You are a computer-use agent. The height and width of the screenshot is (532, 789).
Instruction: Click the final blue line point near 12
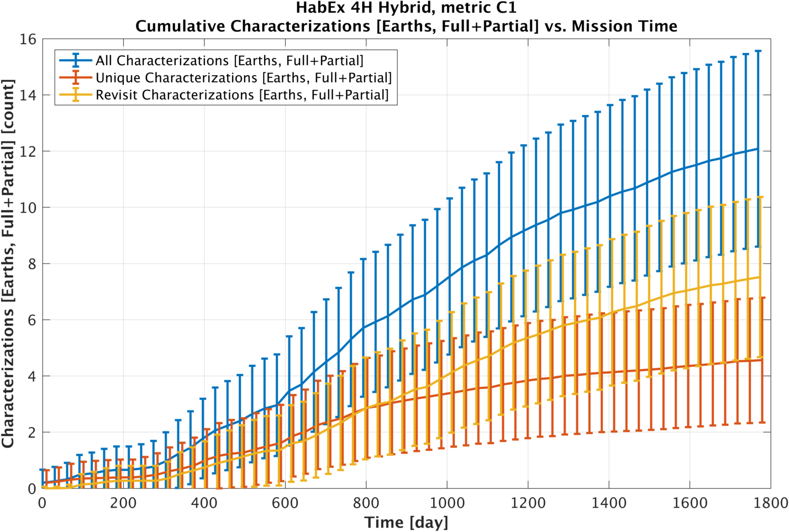pyautogui.click(x=758, y=149)
